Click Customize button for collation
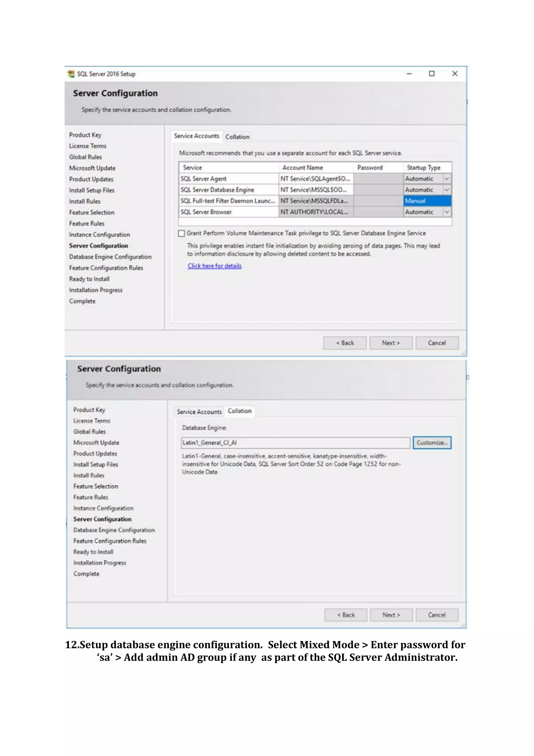The width and height of the screenshot is (534, 756). (432, 442)
